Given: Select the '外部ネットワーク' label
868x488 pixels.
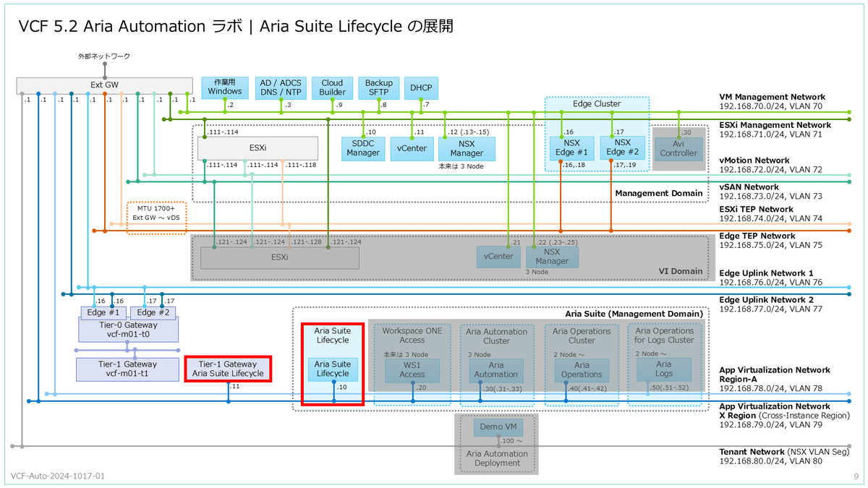Looking at the screenshot, I should [104, 56].
